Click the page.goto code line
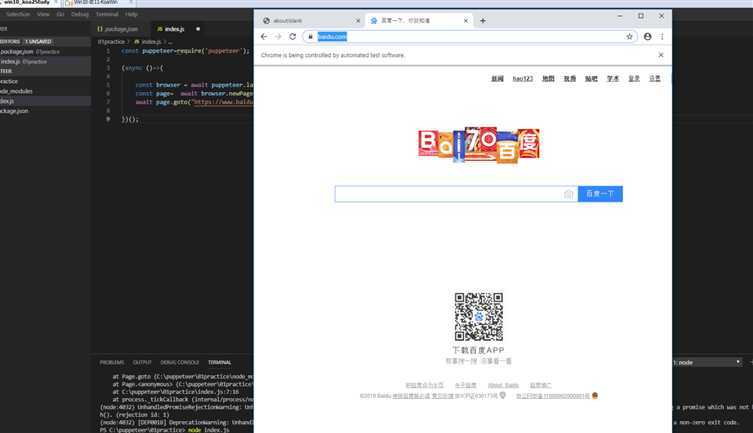This screenshot has height=433, width=753. click(194, 102)
